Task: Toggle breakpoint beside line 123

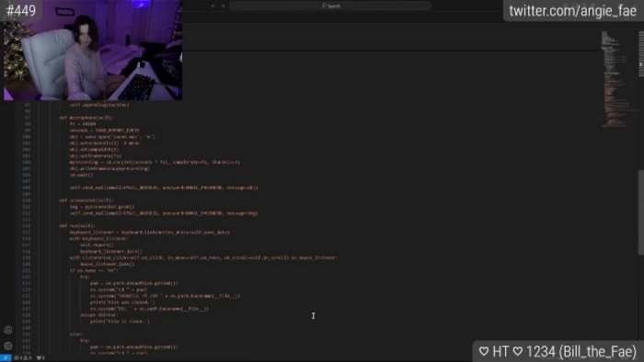Action: [x=18, y=283]
